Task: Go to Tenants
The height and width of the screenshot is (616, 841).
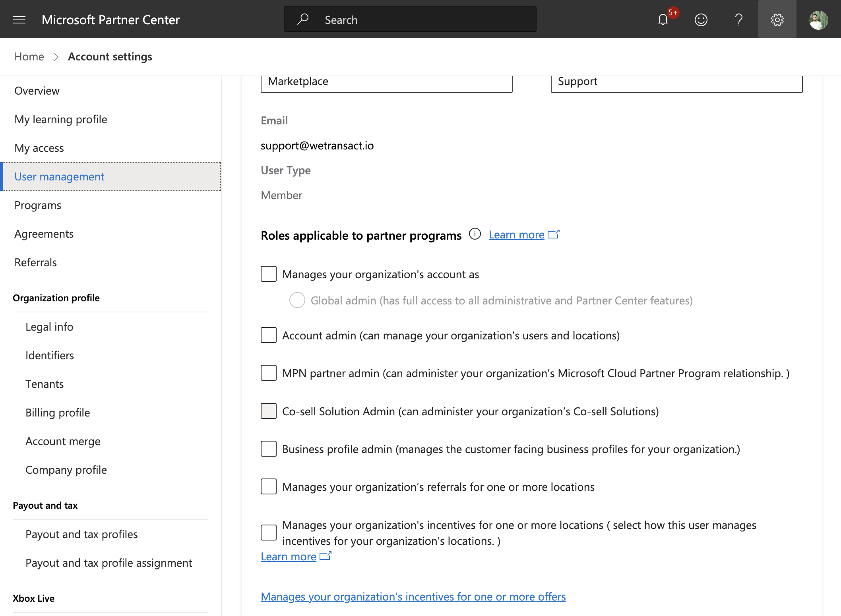Action: click(x=110, y=384)
